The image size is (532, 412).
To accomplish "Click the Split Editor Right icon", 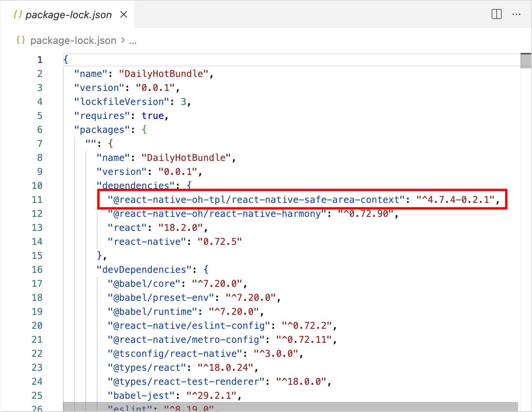I will (x=497, y=14).
